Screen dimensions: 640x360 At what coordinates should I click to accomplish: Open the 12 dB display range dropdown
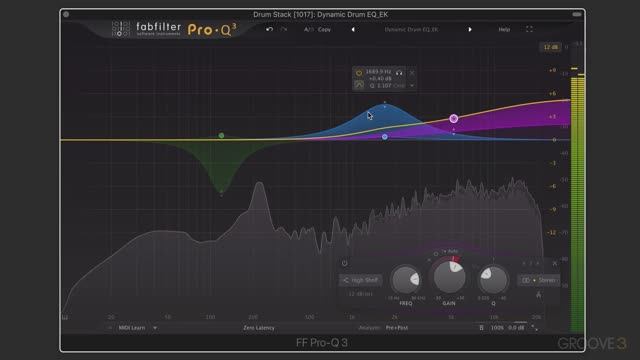coord(550,47)
